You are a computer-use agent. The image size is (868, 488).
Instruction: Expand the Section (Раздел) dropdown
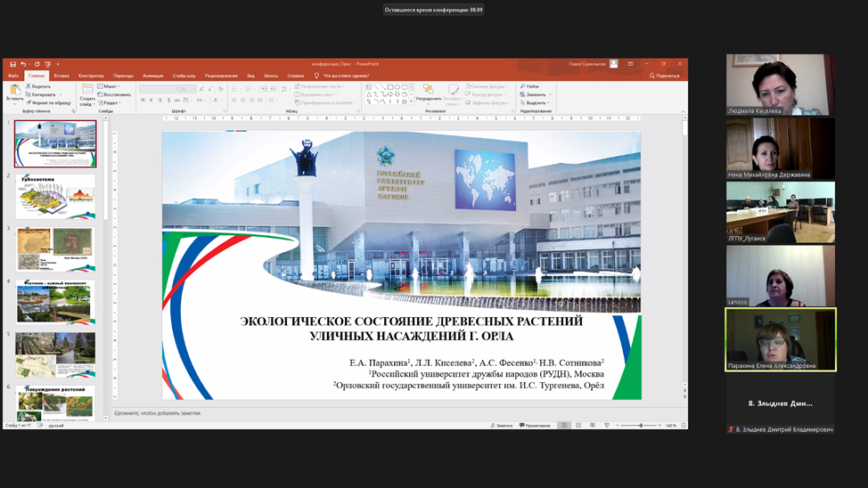coord(111,102)
